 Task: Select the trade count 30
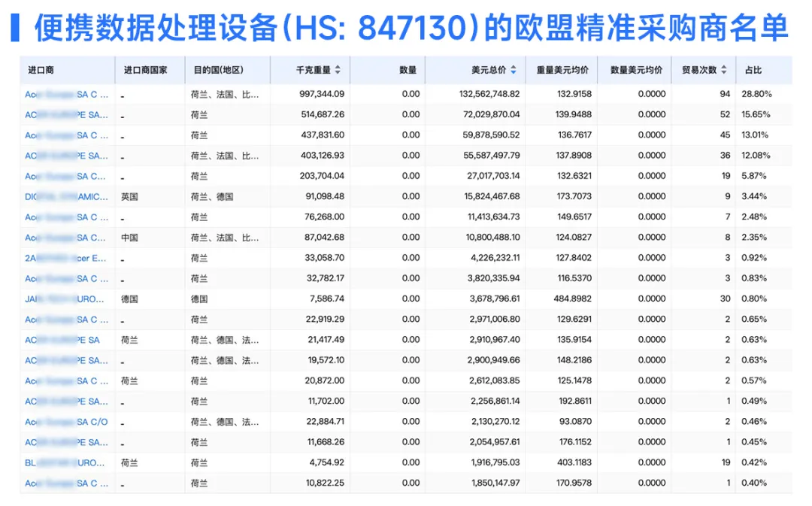tap(725, 298)
